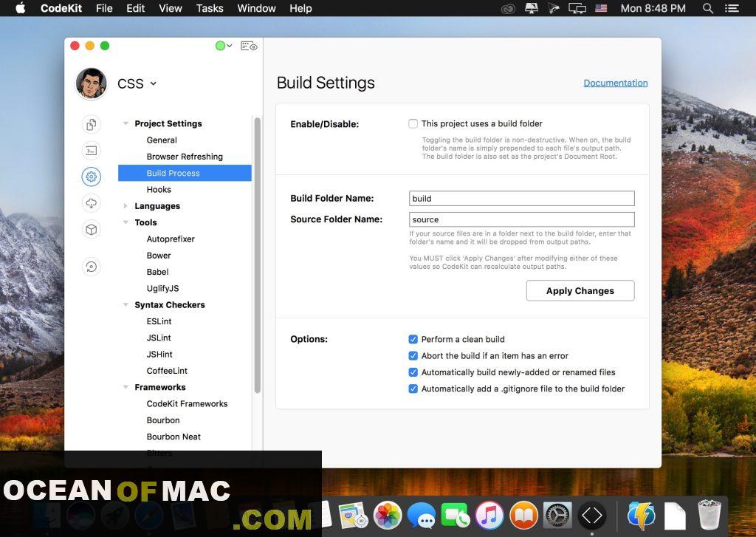The height and width of the screenshot is (537, 756).
Task: Open the Tasks menu
Action: [x=210, y=8]
